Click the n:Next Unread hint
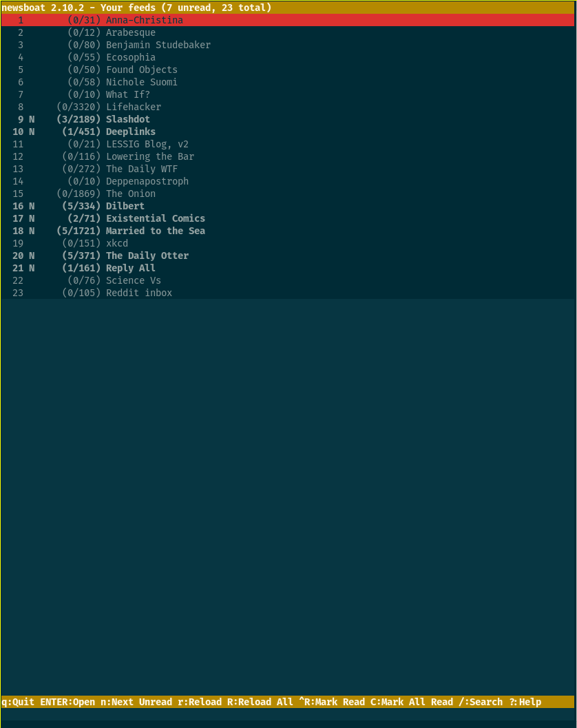 pyautogui.click(x=136, y=702)
